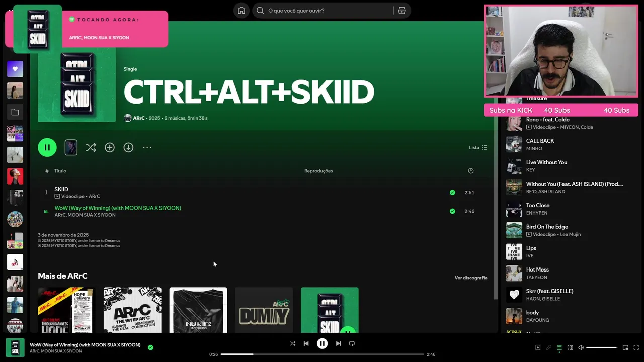Toggle saved checkmark for SKIID track
The height and width of the screenshot is (362, 644).
(452, 193)
